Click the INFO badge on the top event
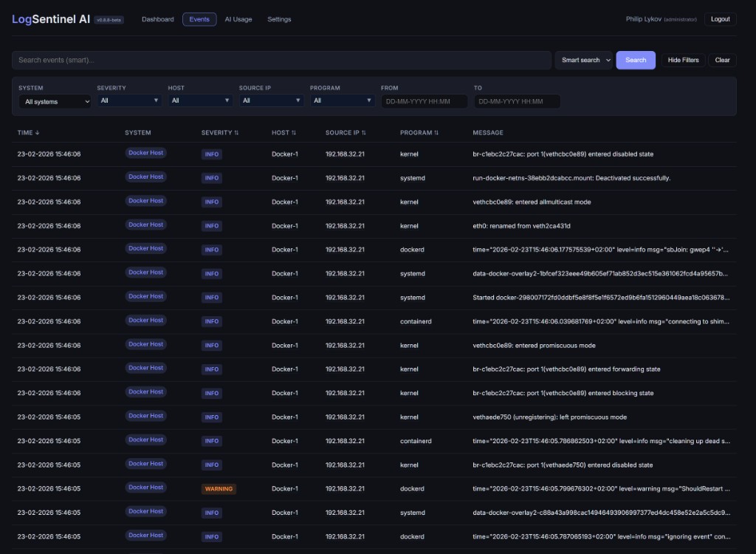Screen dimensions: 756x554 pos(212,154)
